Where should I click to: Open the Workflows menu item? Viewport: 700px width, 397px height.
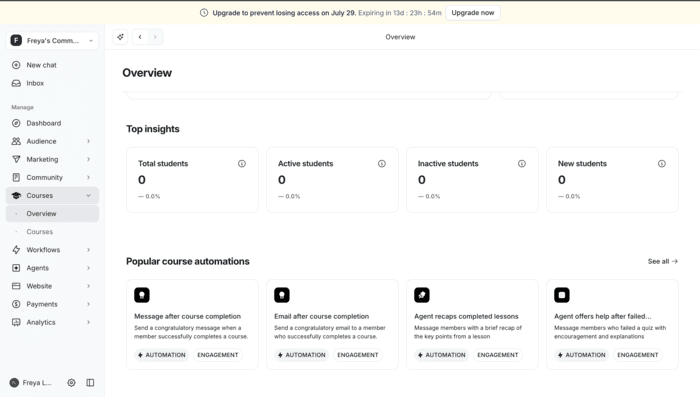click(x=52, y=250)
